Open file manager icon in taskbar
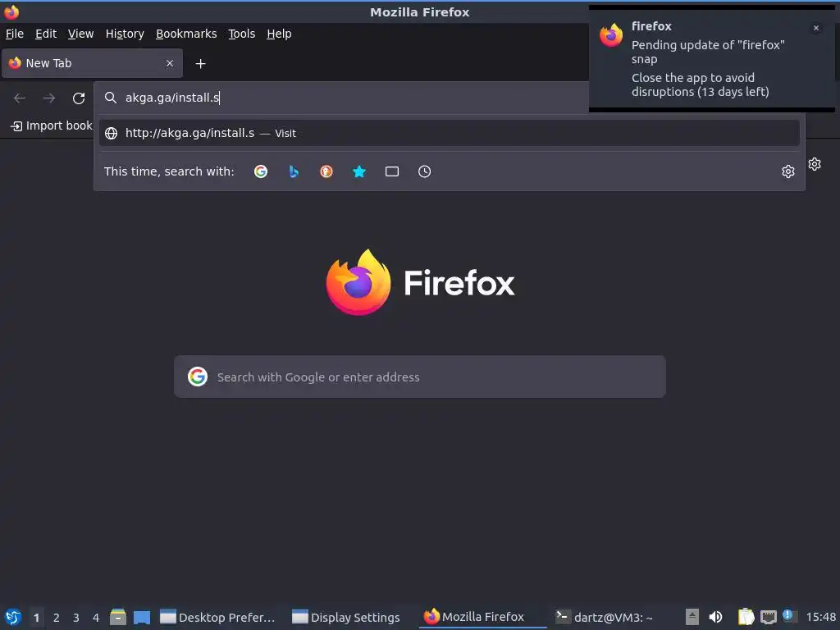This screenshot has width=840, height=630. pos(118,617)
